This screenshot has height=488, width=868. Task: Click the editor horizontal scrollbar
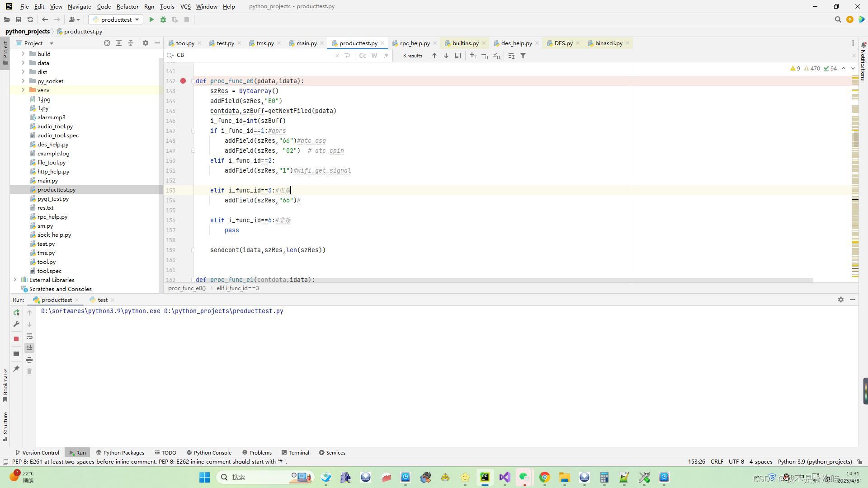click(504, 280)
